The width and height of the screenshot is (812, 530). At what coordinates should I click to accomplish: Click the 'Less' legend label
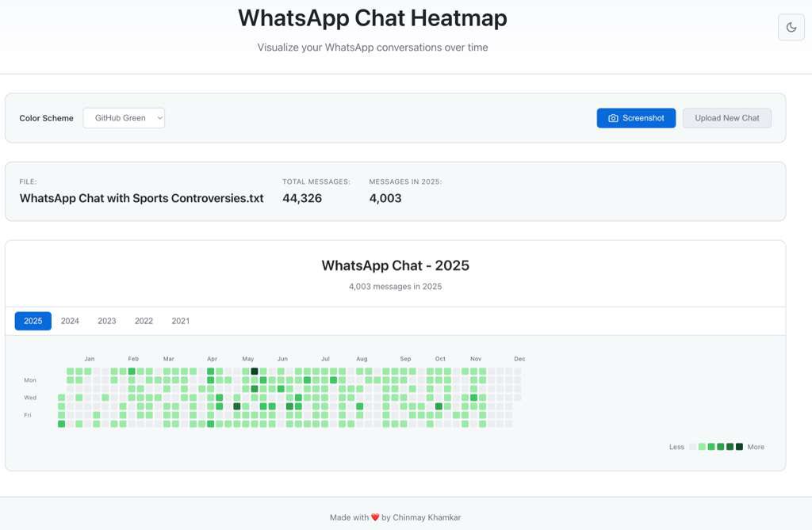(x=676, y=447)
